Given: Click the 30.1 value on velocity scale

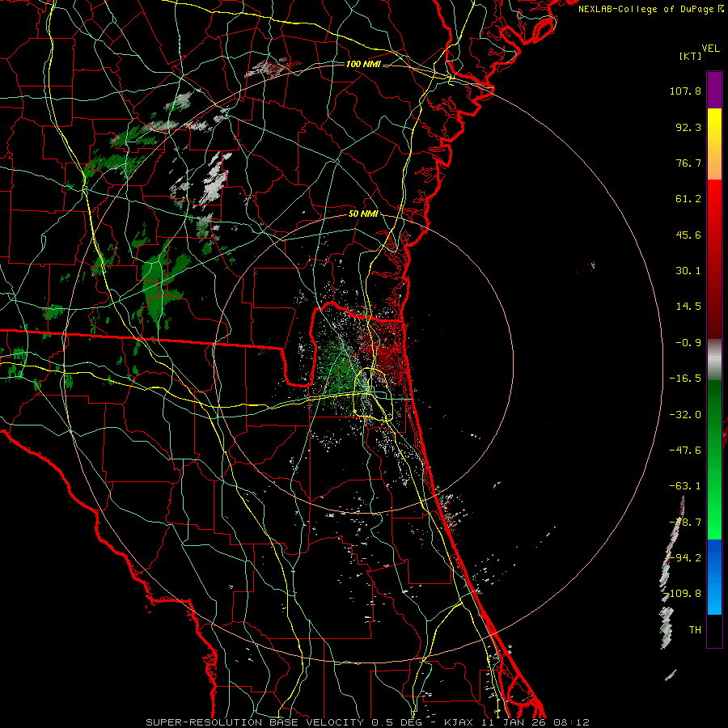Looking at the screenshot, I should [688, 271].
